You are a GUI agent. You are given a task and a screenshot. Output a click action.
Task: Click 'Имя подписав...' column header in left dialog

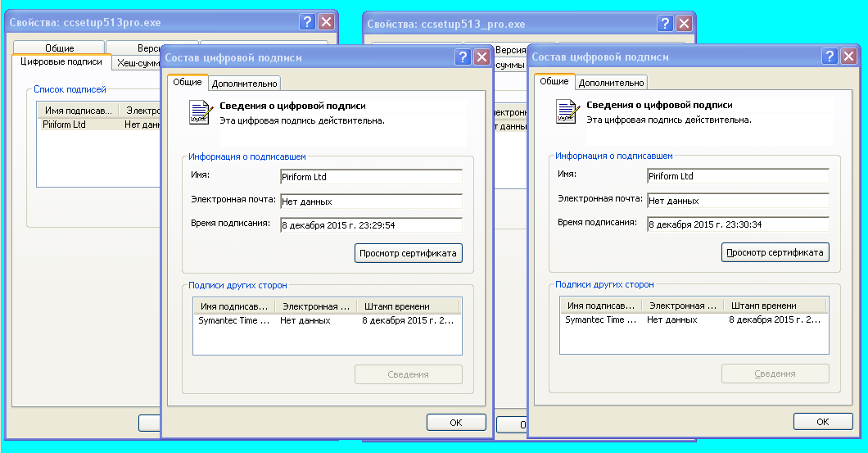[234, 306]
